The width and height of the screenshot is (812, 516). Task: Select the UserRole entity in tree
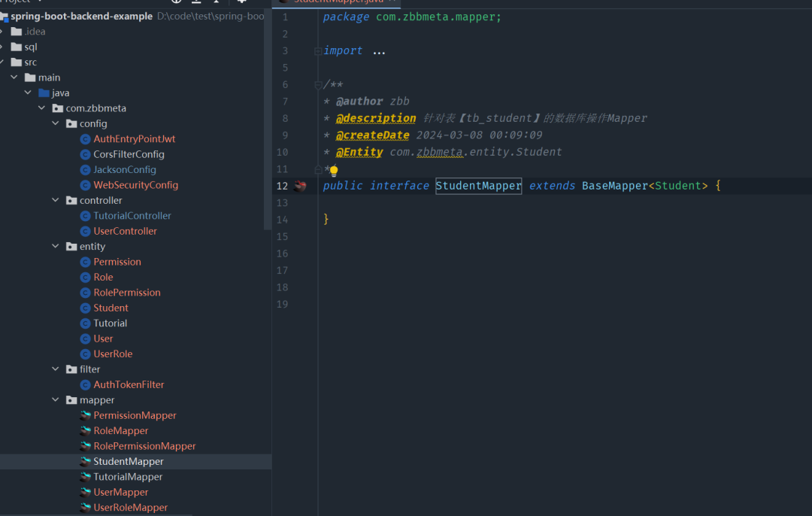[113, 354]
